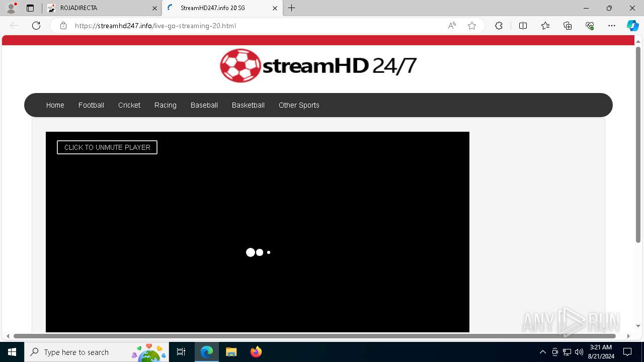The image size is (644, 362).
Task: Focus the address bar URL
Action: (x=155, y=26)
